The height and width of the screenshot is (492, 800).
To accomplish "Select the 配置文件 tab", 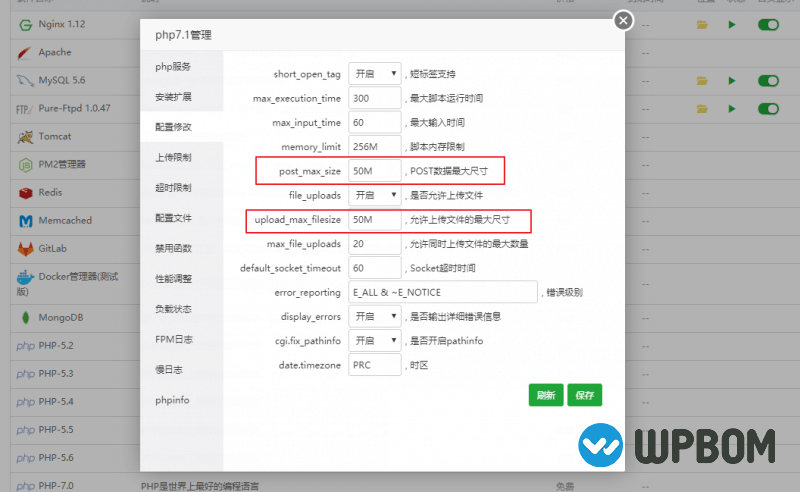I will [x=182, y=218].
